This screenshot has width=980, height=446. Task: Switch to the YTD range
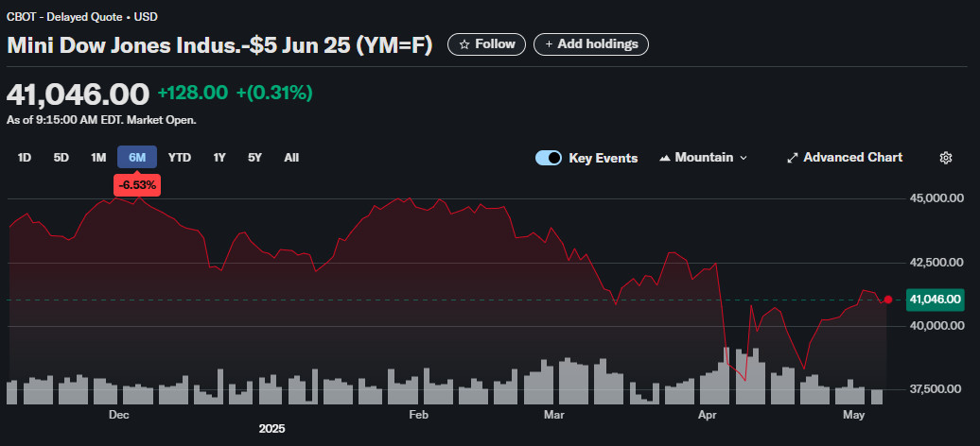pos(180,158)
